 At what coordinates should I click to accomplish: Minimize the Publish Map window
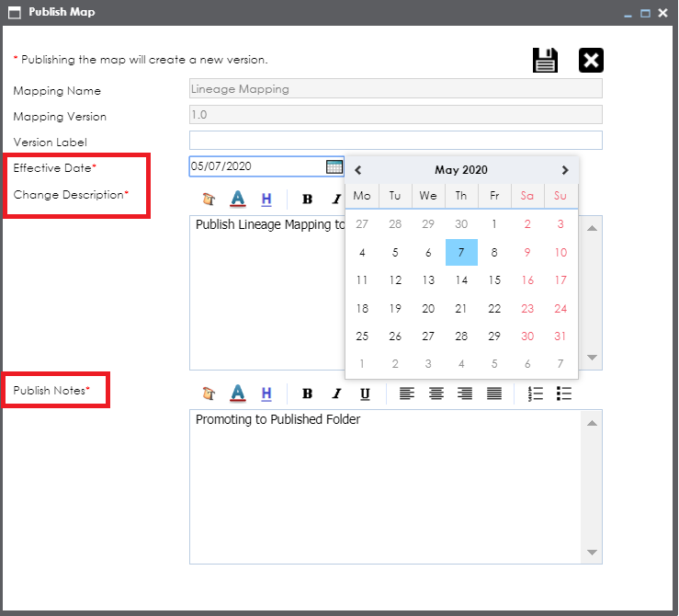628,14
